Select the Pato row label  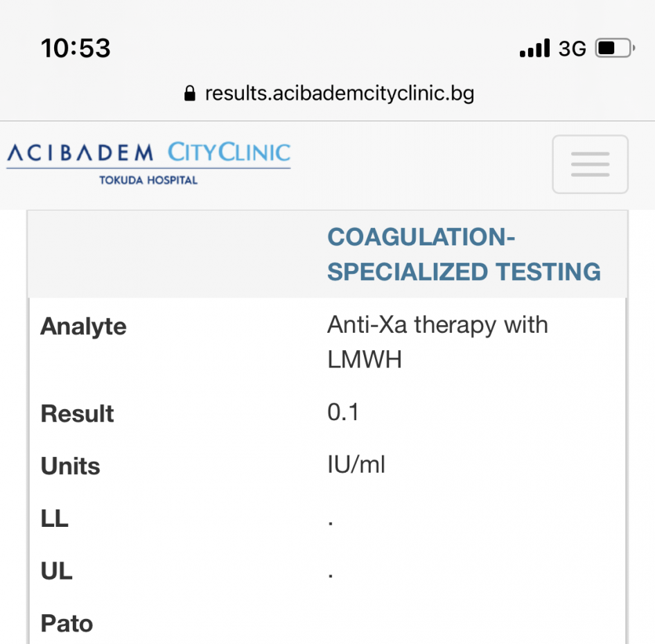pos(67,624)
